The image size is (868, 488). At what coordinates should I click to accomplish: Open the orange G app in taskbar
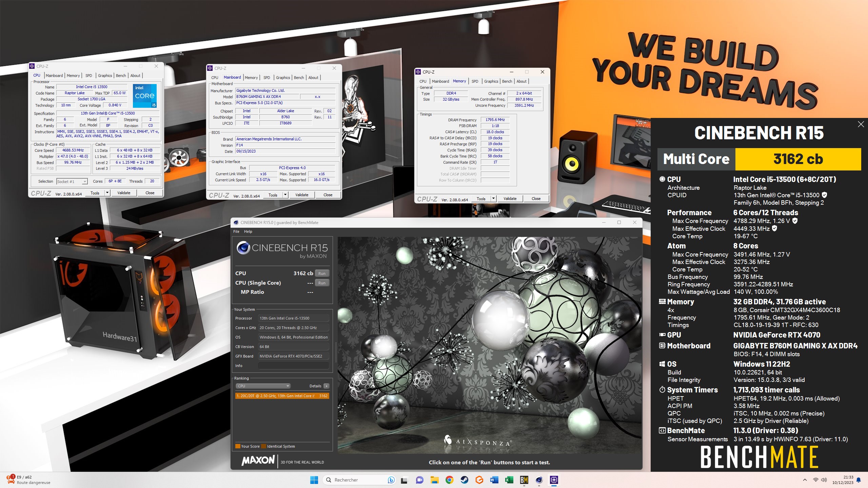coord(479,480)
